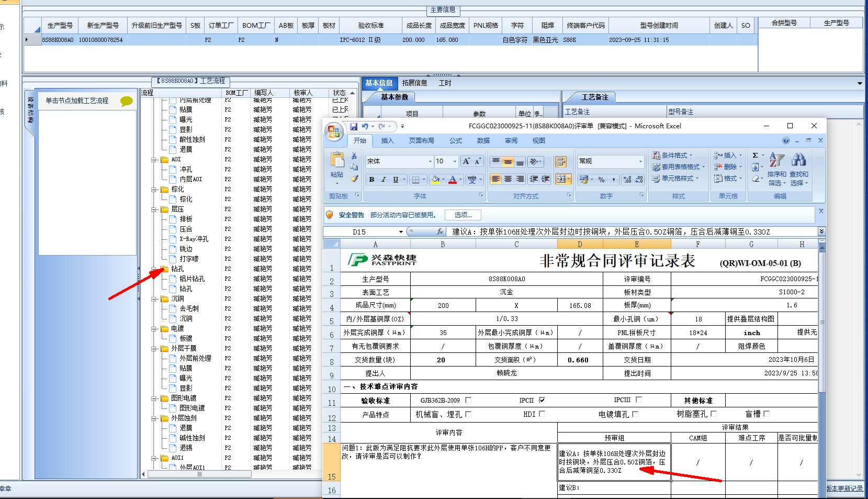This screenshot has height=499, width=868.
Task: Switch to the 数据 ribbon tab
Action: tap(483, 141)
